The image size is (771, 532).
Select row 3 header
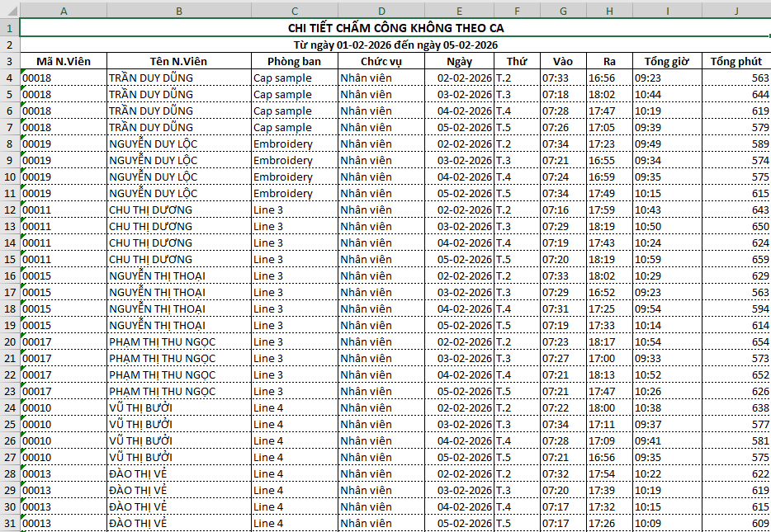pos(10,61)
